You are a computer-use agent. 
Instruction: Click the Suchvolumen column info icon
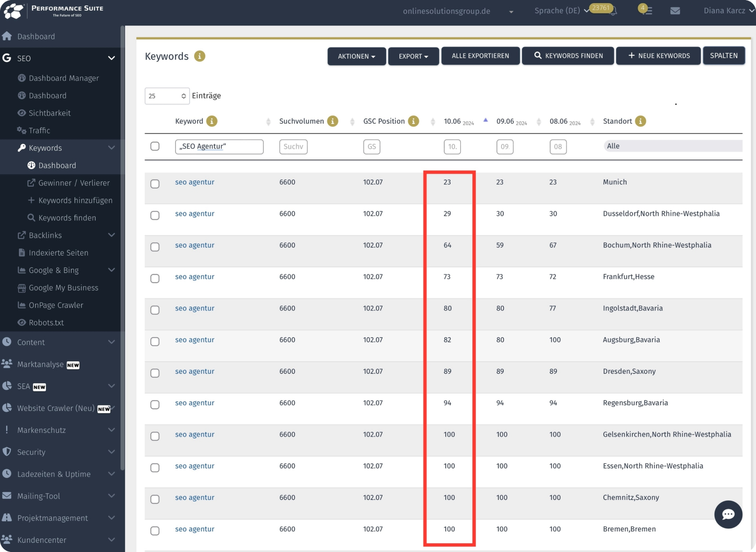(x=333, y=121)
